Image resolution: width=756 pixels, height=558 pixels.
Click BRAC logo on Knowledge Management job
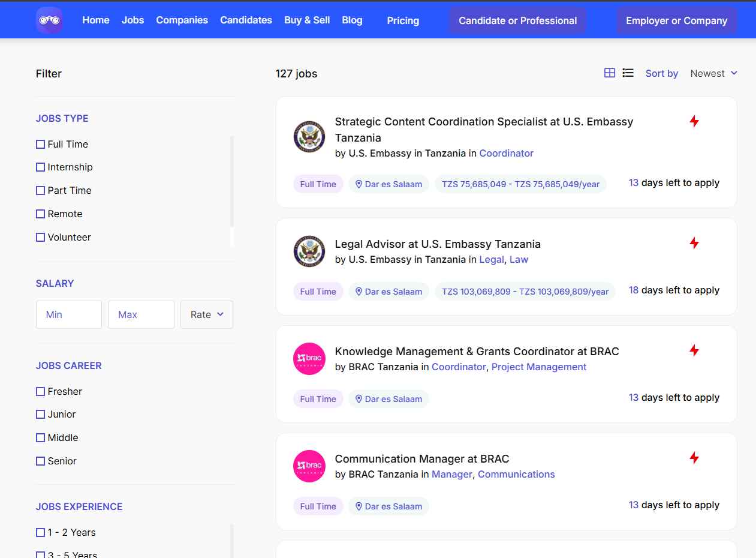[309, 359]
